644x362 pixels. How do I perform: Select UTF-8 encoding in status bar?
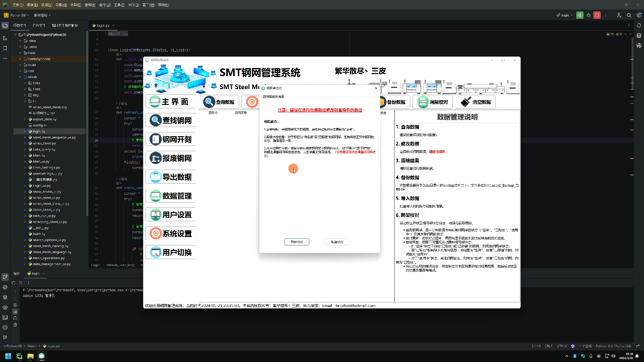coord(561,346)
